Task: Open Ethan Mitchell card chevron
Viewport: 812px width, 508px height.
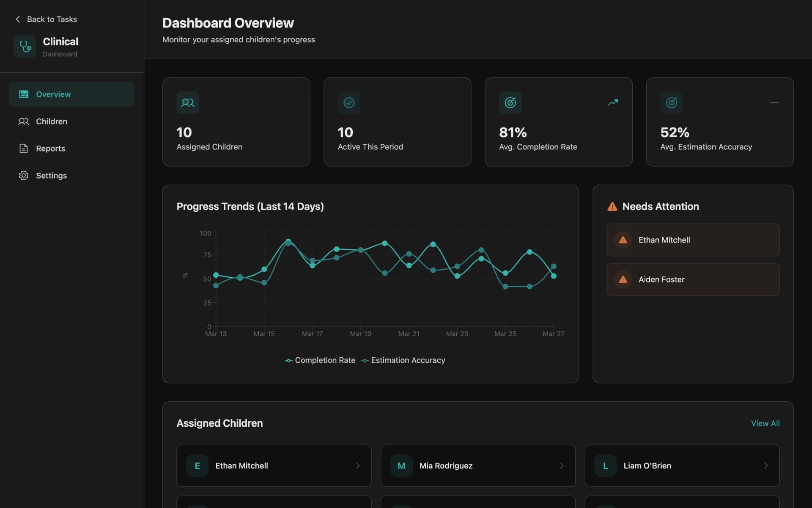Action: 358,466
